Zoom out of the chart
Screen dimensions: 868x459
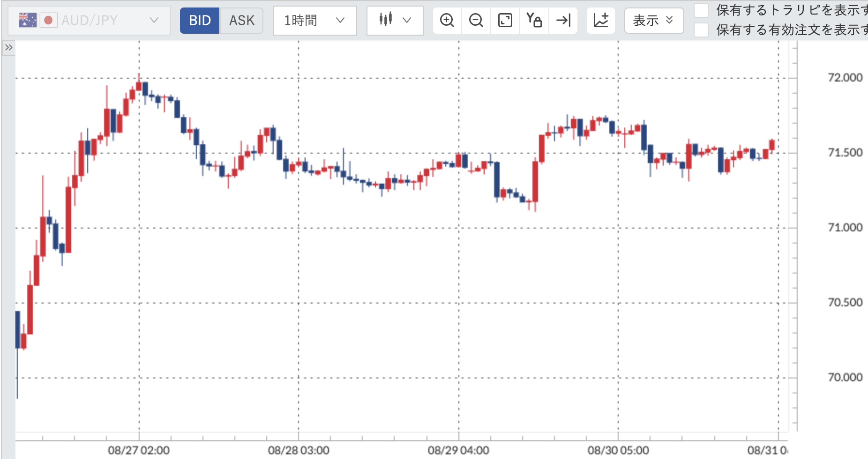click(x=476, y=20)
